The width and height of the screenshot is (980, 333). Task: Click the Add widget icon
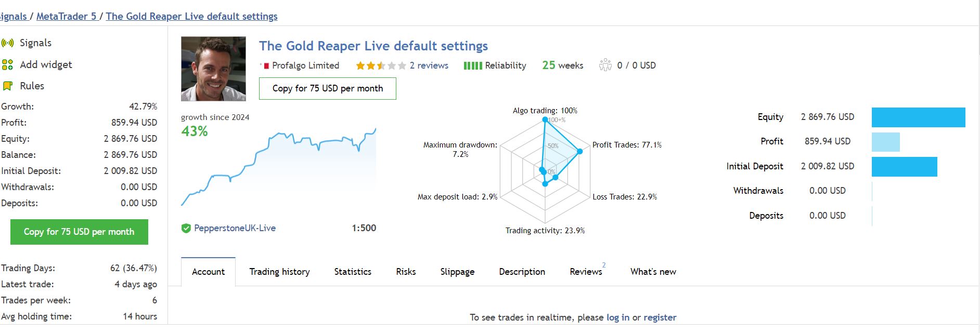(x=7, y=64)
